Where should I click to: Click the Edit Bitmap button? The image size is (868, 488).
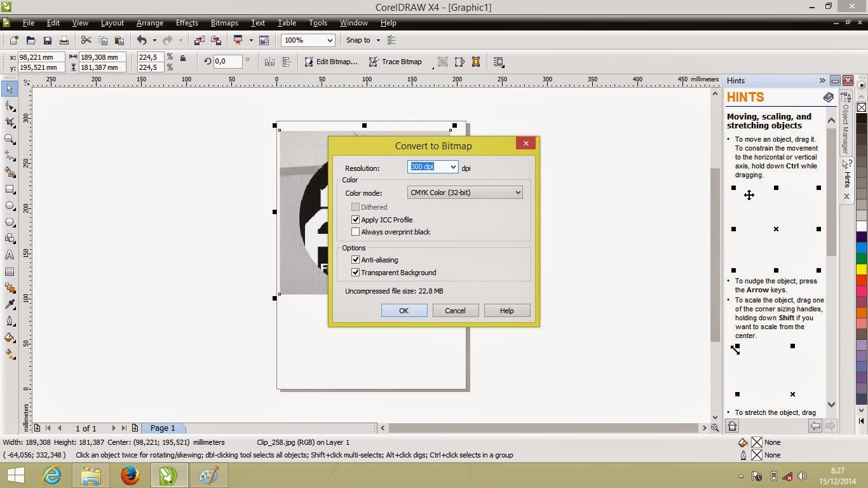click(x=331, y=62)
